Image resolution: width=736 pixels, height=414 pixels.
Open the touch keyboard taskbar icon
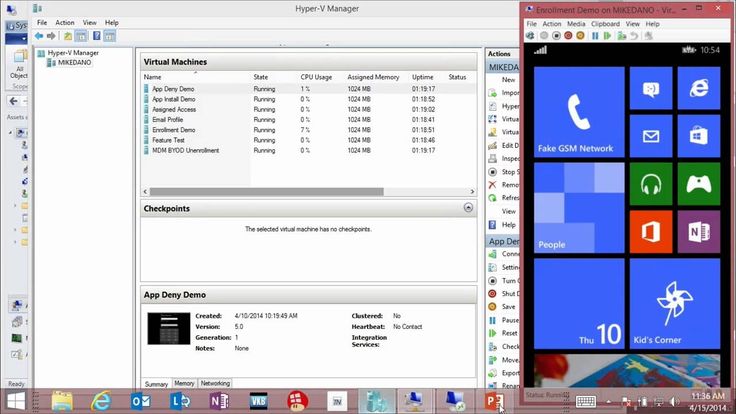tap(586, 401)
